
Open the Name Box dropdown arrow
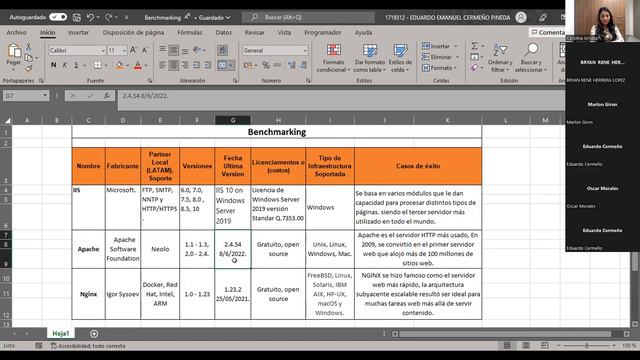tap(45, 96)
